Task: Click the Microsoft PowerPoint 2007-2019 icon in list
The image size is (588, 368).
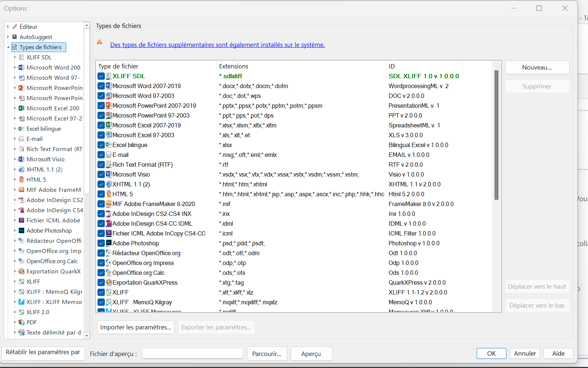Action: [x=109, y=105]
